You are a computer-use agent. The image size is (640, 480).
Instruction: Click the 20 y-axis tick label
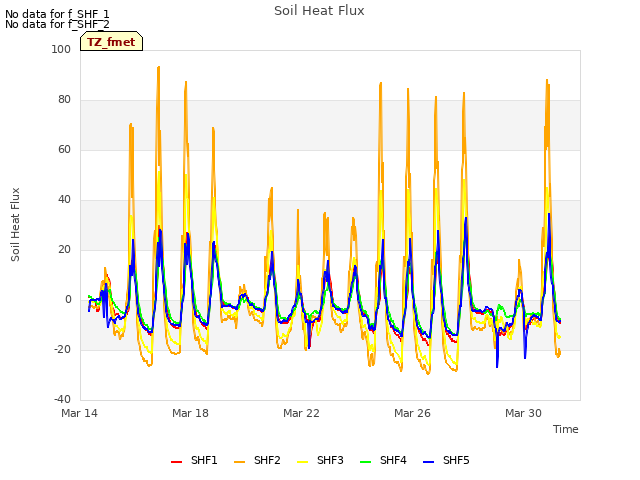64,249
